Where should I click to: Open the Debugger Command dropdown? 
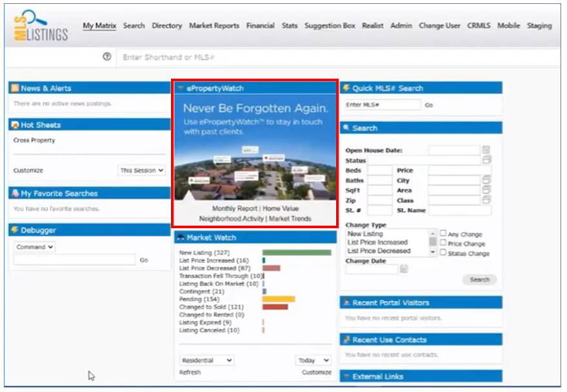pyautogui.click(x=34, y=247)
